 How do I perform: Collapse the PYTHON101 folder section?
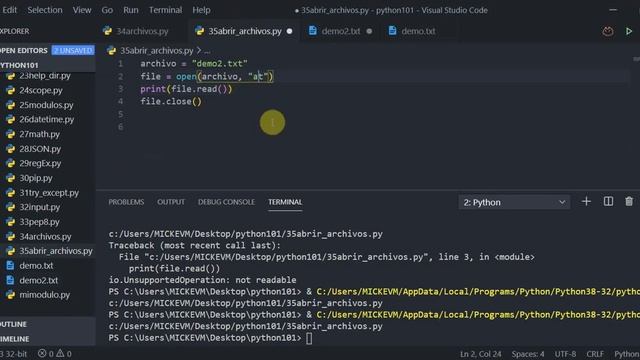(48, 65)
